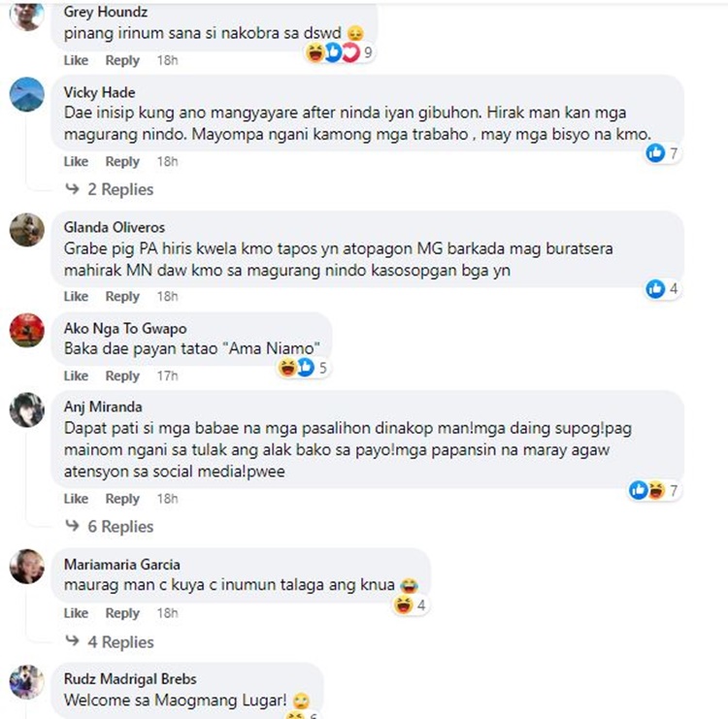The width and height of the screenshot is (728, 719).
Task: View reactions on Glanda Oliveros's comment
Action: (x=663, y=289)
